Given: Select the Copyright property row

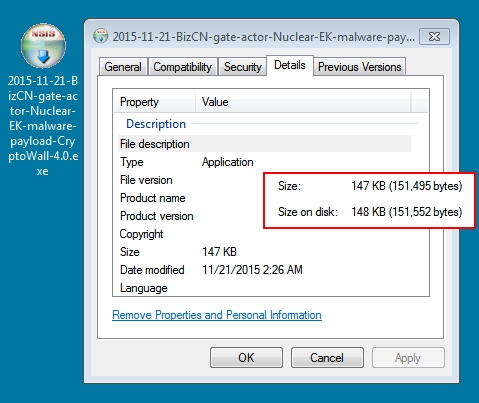Looking at the screenshot, I should pyautogui.click(x=264, y=234).
